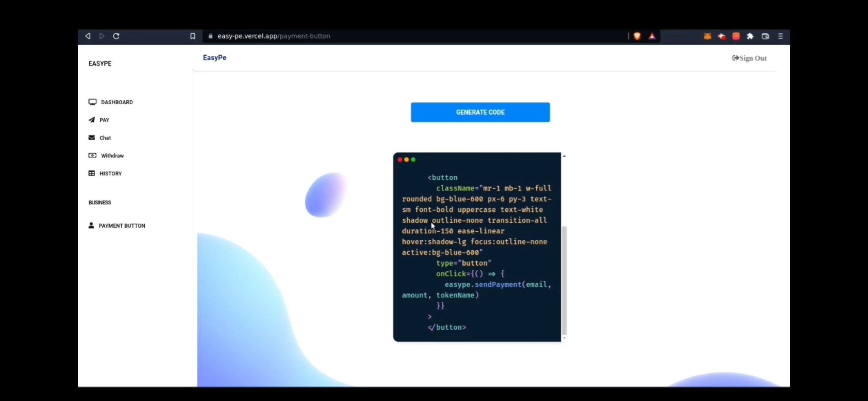Image resolution: width=868 pixels, height=401 pixels.
Task: Click the "</button>" closing tag text
Action: 447,327
